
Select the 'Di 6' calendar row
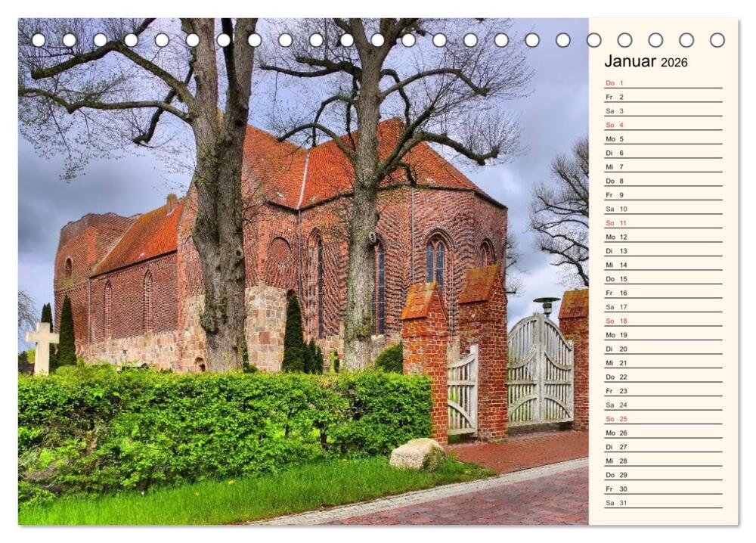tap(664, 153)
